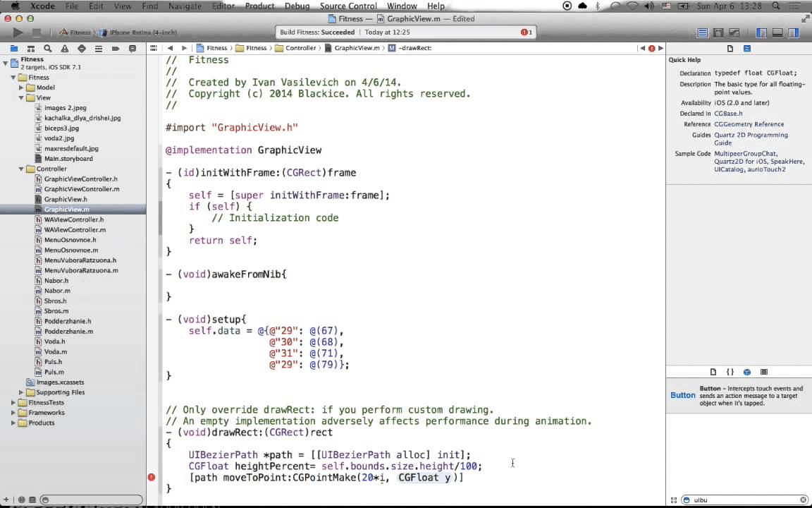Toggle the Utilities pane visibility
Image resolution: width=812 pixels, height=508 pixels.
coord(794,32)
